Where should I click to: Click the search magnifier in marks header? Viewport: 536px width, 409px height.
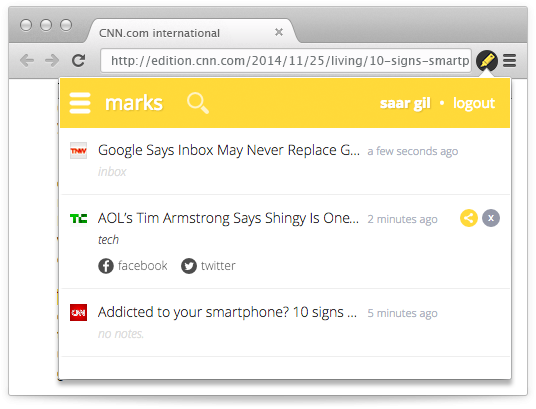[x=198, y=103]
